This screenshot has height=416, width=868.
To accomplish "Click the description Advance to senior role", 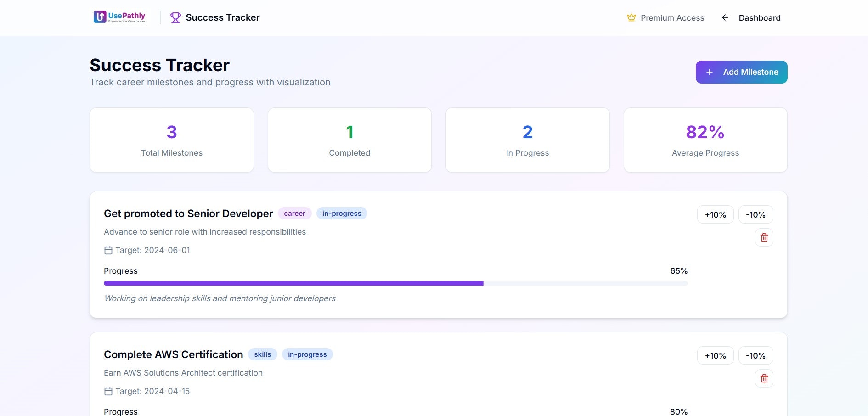I will pyautogui.click(x=205, y=232).
